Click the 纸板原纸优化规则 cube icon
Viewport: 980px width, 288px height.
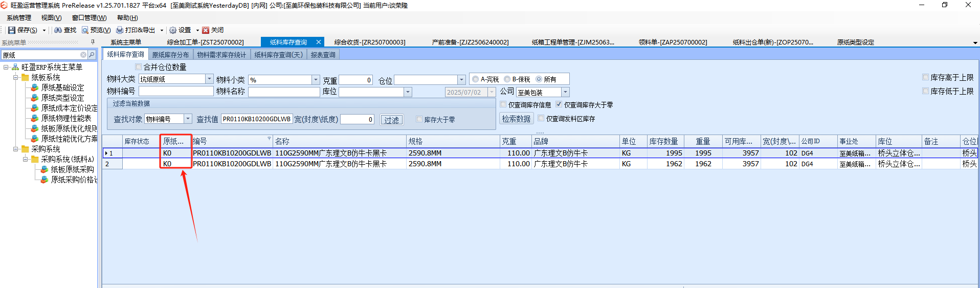(x=35, y=128)
